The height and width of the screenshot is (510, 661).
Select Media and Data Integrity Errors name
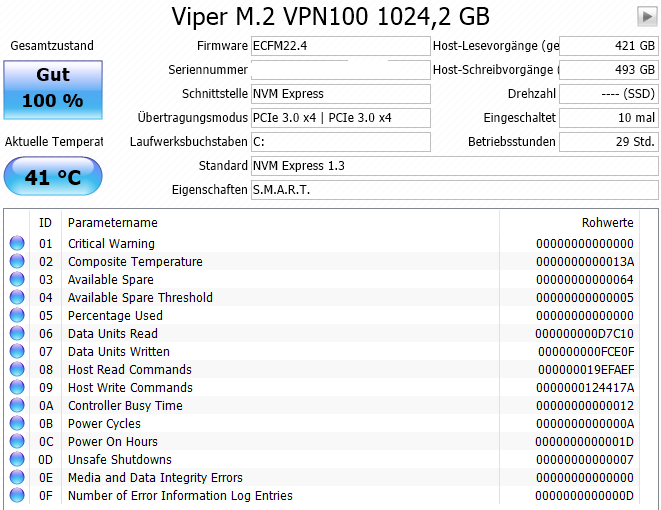[156, 478]
